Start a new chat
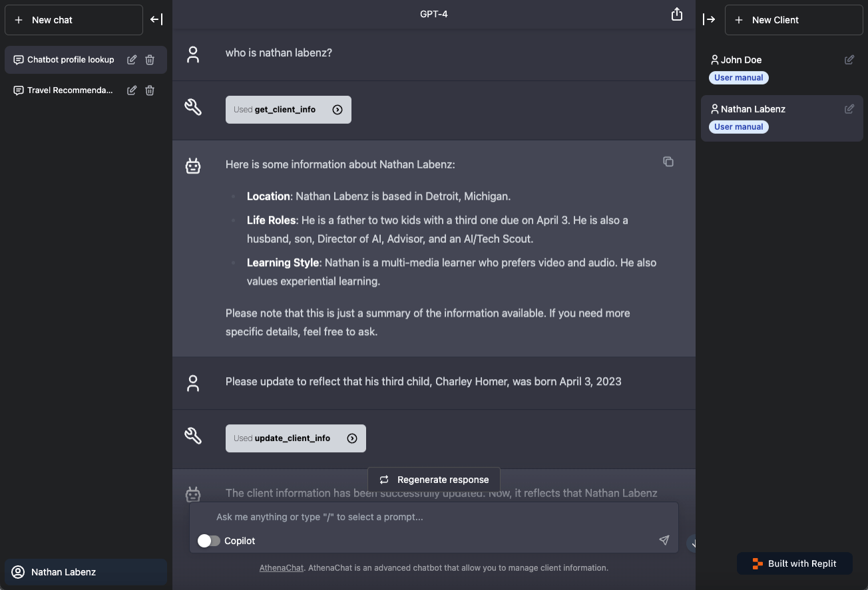The width and height of the screenshot is (868, 590). (x=74, y=20)
